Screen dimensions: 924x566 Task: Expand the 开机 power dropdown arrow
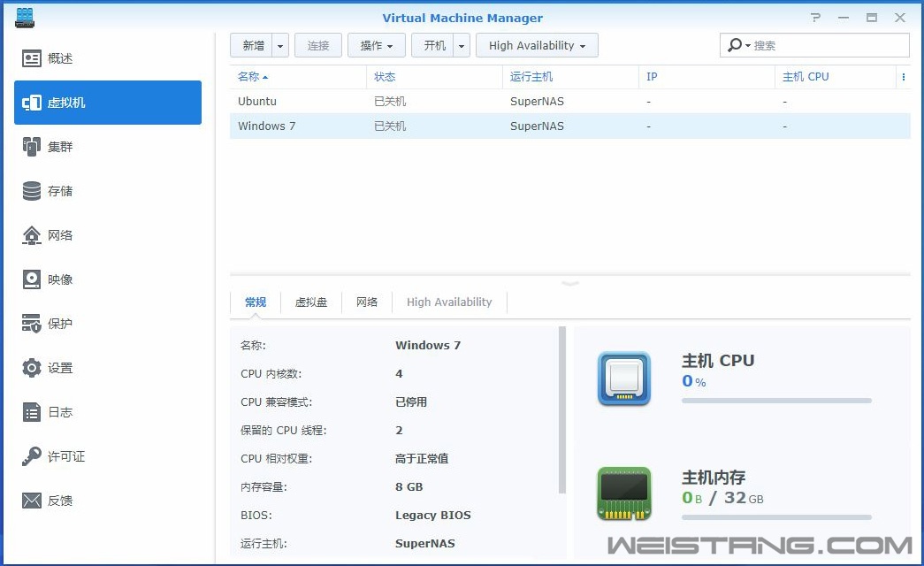tap(461, 45)
